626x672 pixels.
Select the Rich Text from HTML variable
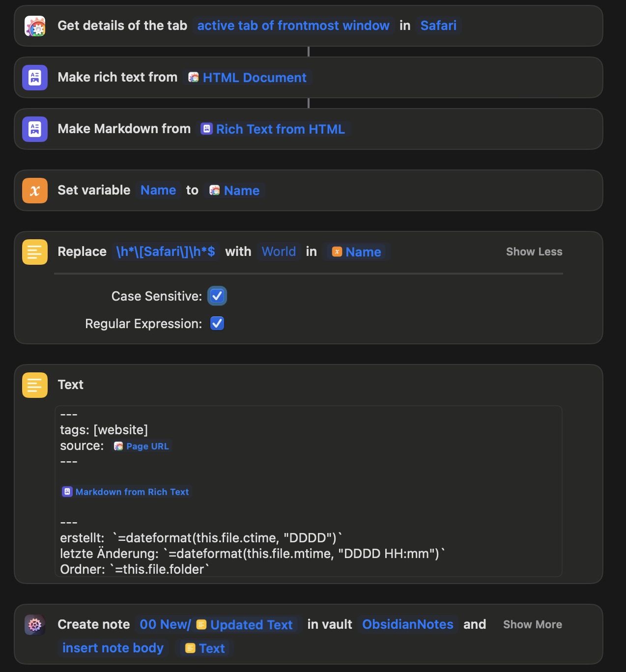click(274, 129)
